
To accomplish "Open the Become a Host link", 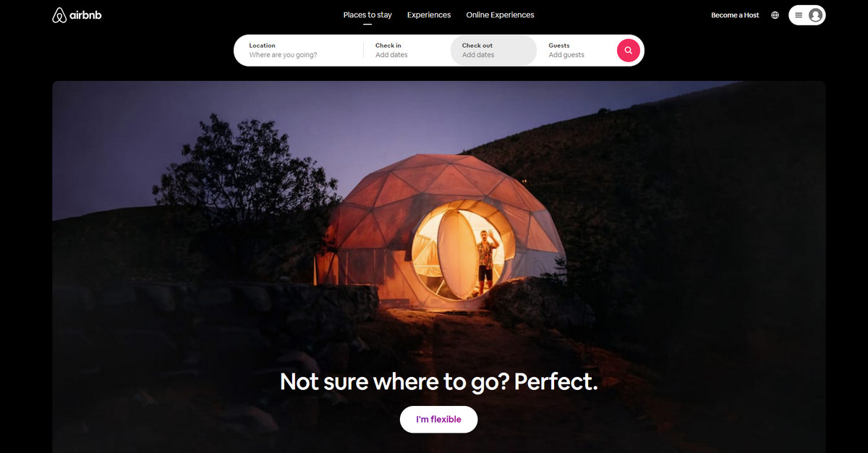I will 735,15.
